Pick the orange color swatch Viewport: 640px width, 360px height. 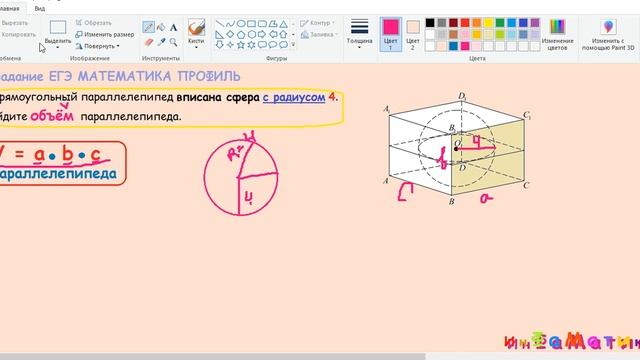pyautogui.click(x=477, y=23)
